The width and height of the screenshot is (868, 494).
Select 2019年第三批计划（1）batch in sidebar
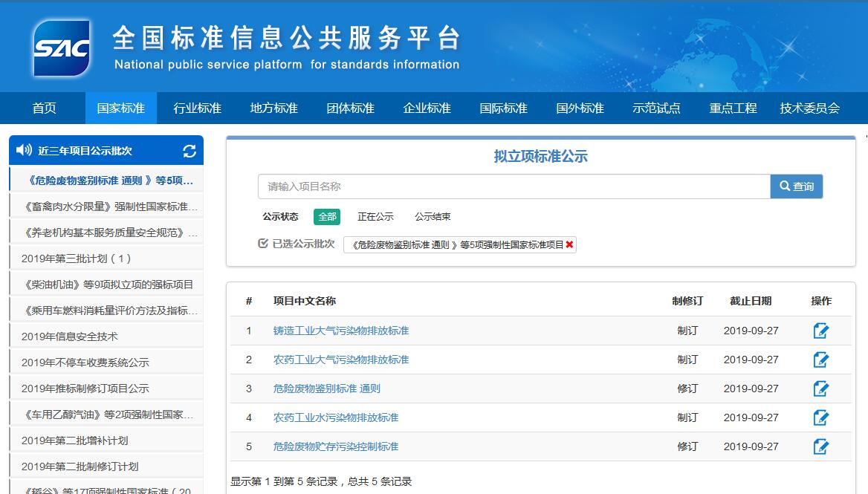pyautogui.click(x=77, y=259)
